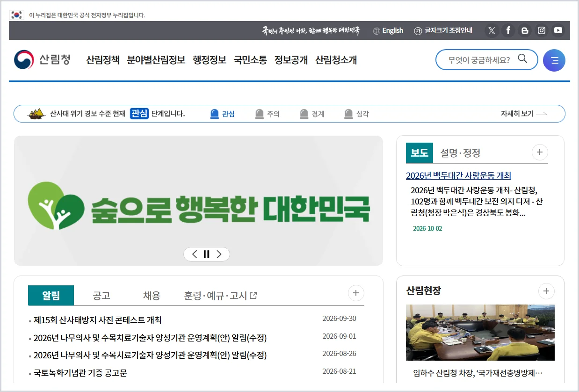Viewport: 579px width, 392px height.
Task: Open the 산림정책 menu
Action: (x=103, y=60)
